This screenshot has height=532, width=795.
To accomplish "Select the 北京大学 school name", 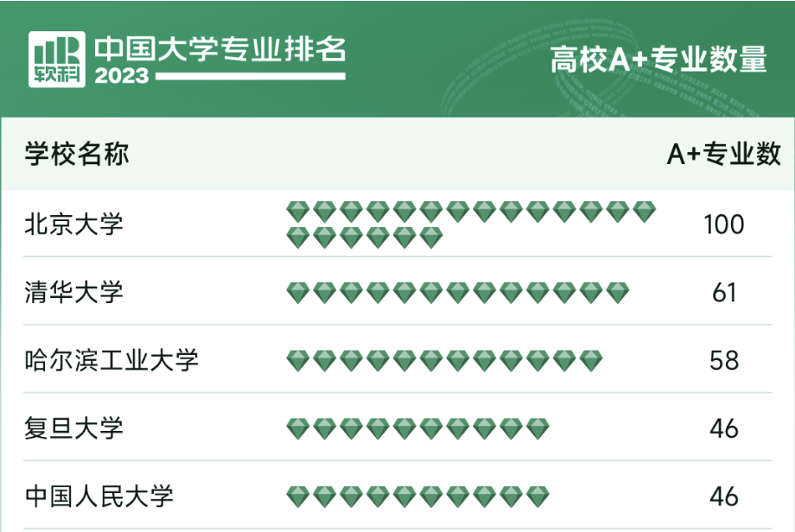I will pyautogui.click(x=74, y=225).
